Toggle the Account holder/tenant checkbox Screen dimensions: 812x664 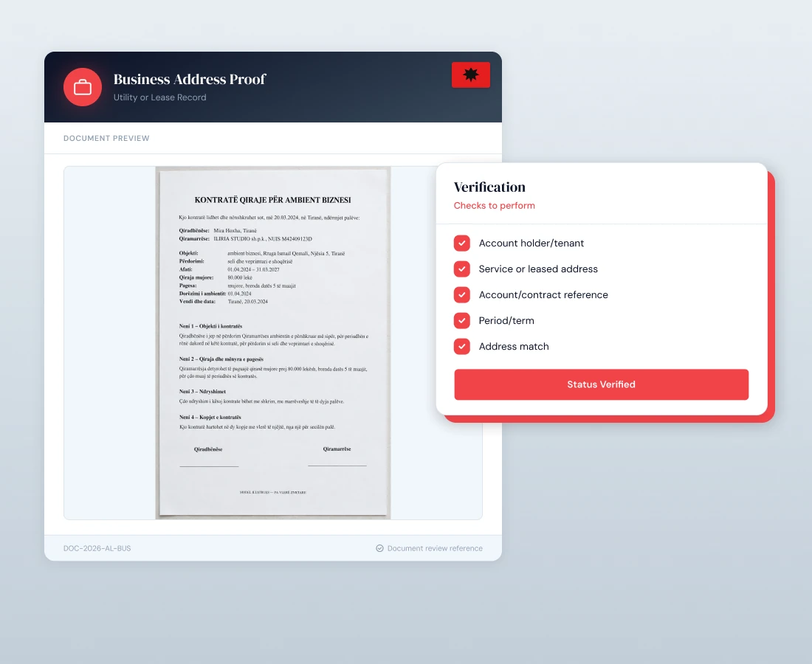462,243
